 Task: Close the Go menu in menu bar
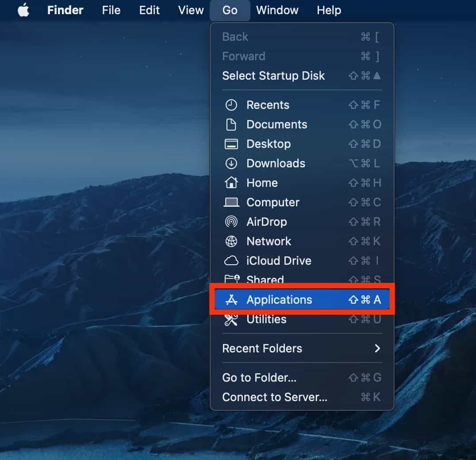point(230,10)
